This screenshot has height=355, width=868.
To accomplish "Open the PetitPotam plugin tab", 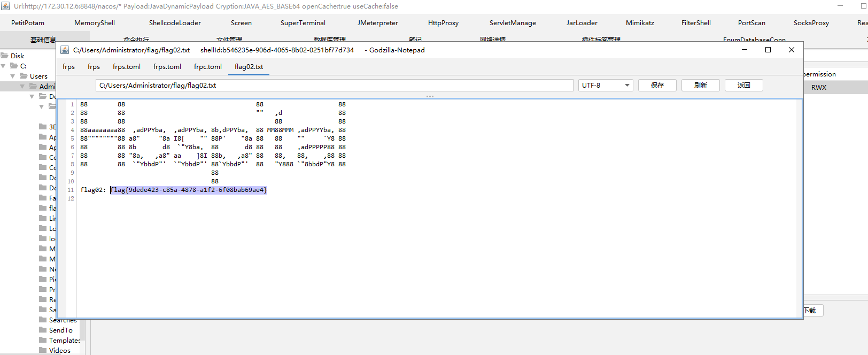I will (x=28, y=23).
